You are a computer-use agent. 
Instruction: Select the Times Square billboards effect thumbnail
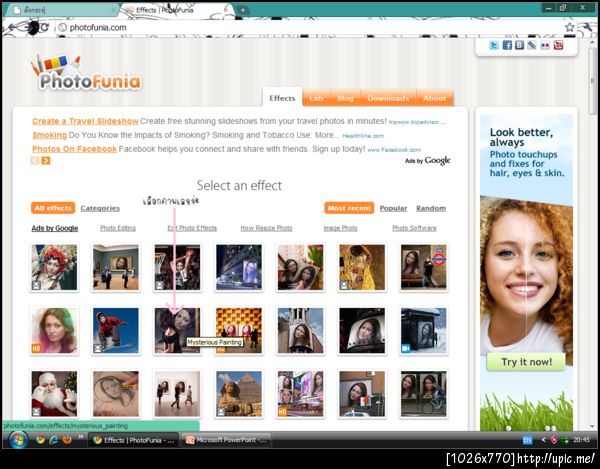click(x=300, y=394)
